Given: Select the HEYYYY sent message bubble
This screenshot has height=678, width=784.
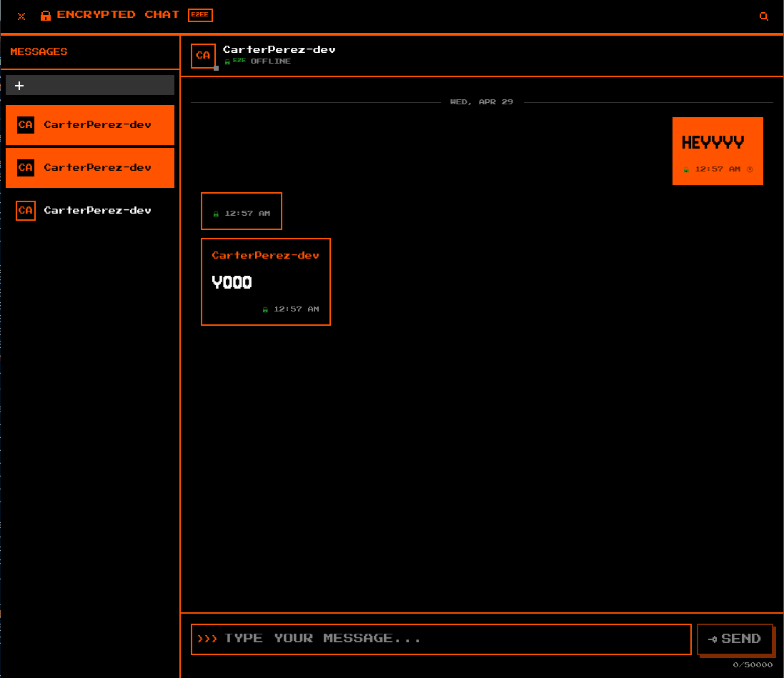Looking at the screenshot, I should (718, 151).
